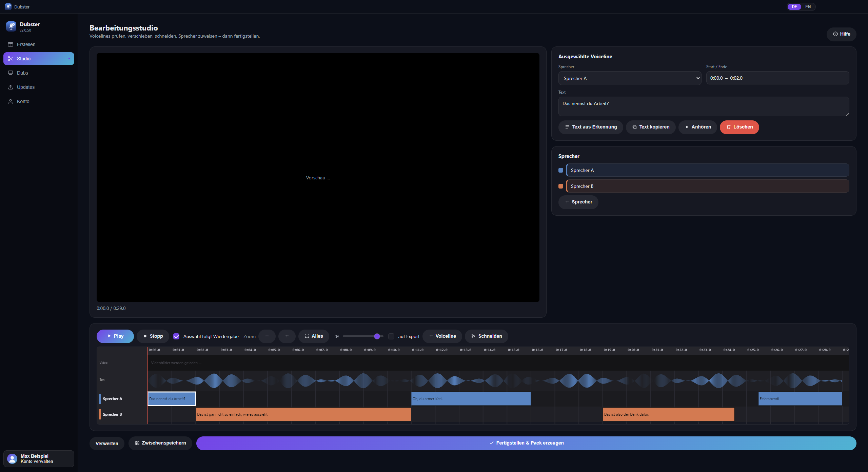Click the lines icon in Text aus Erkennung

(x=567, y=127)
